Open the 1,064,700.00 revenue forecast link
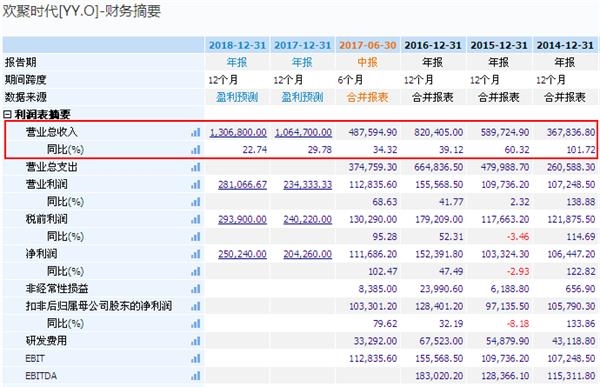600x387 pixels. pos(303,132)
